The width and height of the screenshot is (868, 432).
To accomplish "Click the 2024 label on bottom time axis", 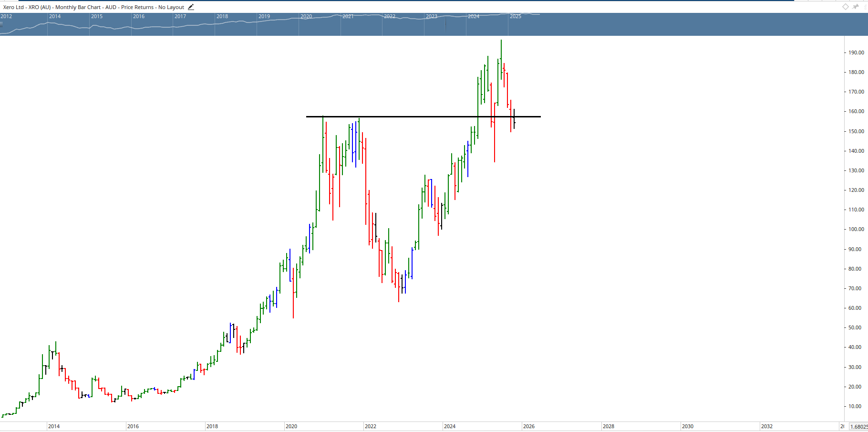I will [x=450, y=426].
